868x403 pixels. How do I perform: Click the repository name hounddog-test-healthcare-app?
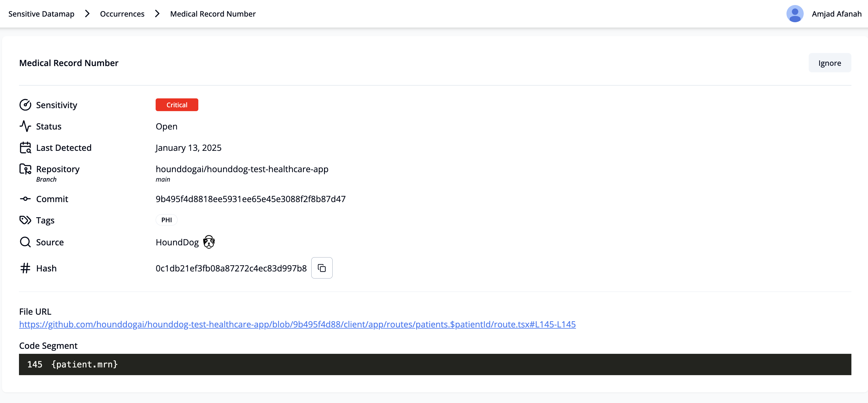tap(242, 169)
